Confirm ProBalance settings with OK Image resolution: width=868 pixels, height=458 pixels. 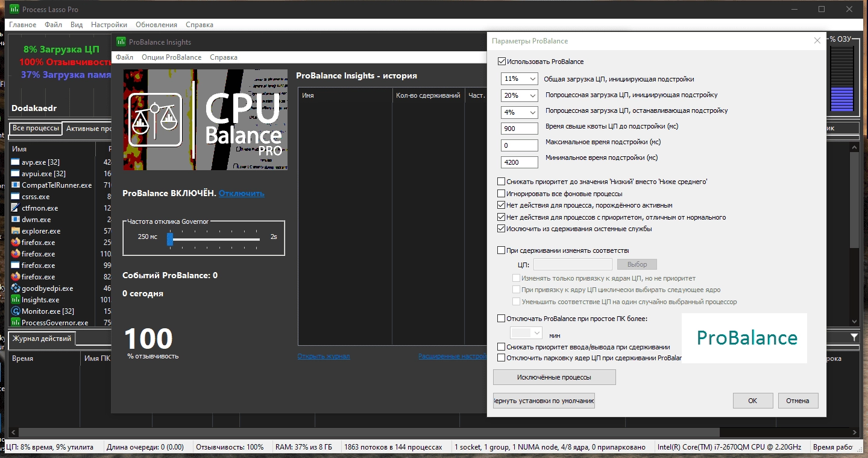tap(753, 401)
